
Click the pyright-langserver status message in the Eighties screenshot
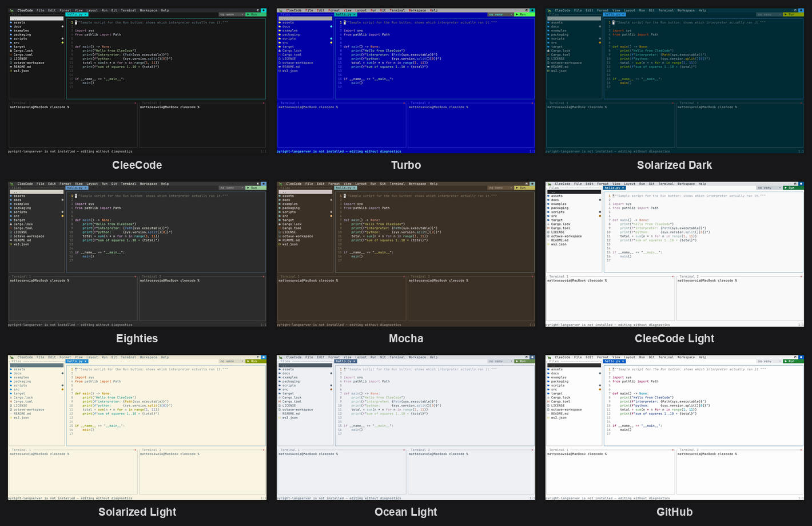pos(70,325)
